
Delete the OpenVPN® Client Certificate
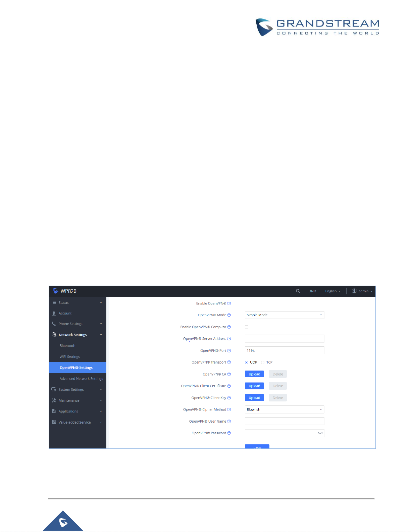tap(278, 386)
